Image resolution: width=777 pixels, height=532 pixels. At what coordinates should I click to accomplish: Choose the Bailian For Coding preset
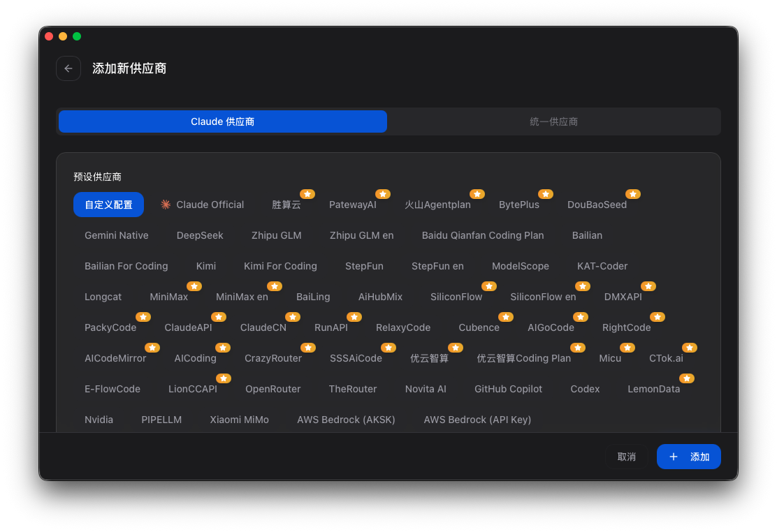pyautogui.click(x=126, y=266)
